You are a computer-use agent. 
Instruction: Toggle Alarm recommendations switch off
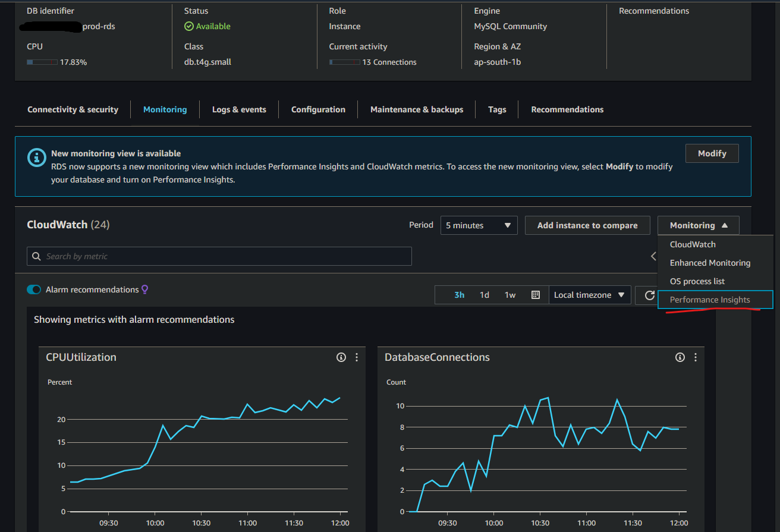pos(34,289)
